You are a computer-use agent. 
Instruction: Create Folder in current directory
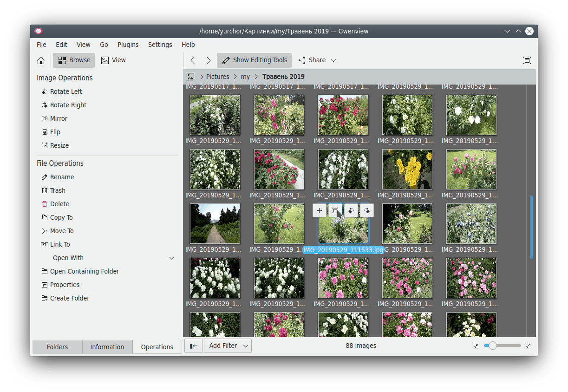click(65, 298)
